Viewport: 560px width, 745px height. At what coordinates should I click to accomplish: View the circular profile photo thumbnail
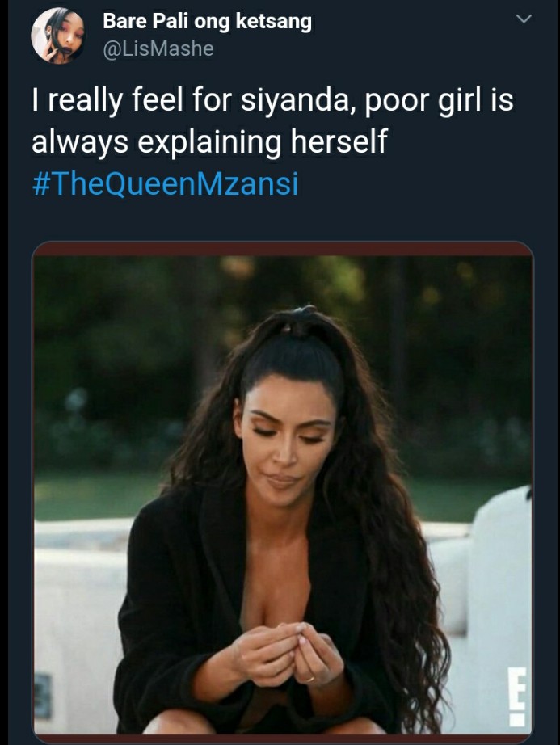(x=57, y=36)
